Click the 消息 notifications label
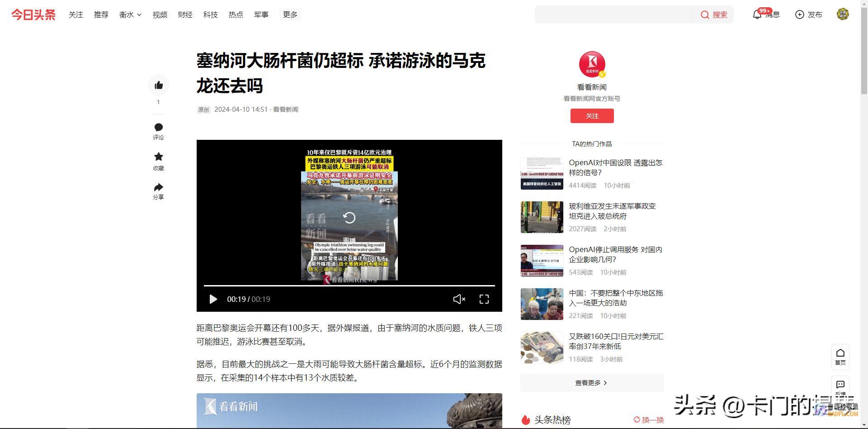Screen dimensions: 868x429 (x=772, y=14)
